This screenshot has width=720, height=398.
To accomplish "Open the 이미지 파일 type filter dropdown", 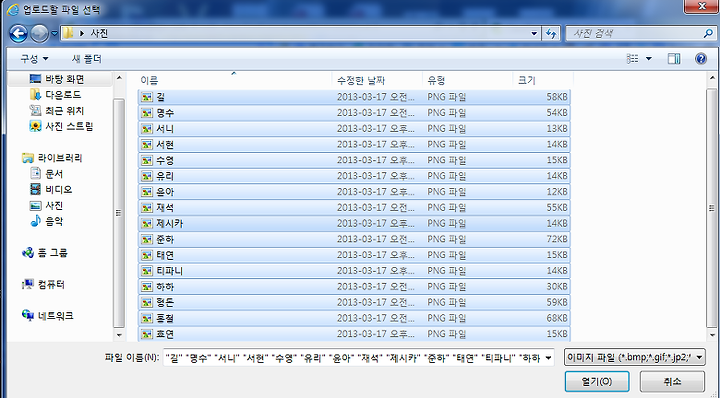I will (x=635, y=357).
